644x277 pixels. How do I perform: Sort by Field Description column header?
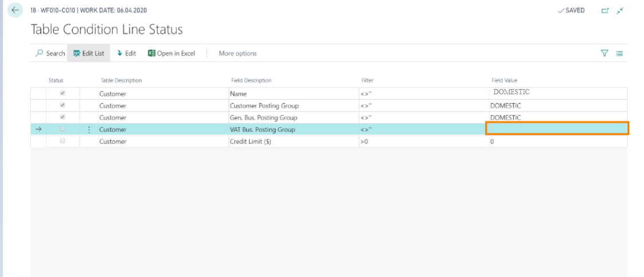[250, 81]
